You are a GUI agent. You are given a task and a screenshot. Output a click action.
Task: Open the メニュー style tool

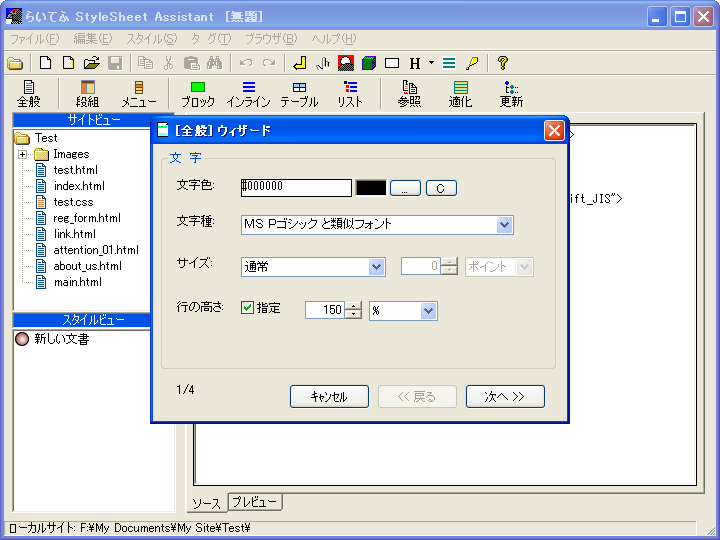pos(139,94)
